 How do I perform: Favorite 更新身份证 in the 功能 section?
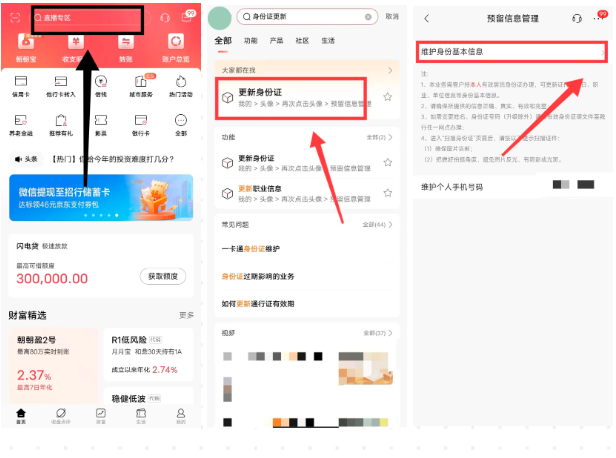pos(388,162)
